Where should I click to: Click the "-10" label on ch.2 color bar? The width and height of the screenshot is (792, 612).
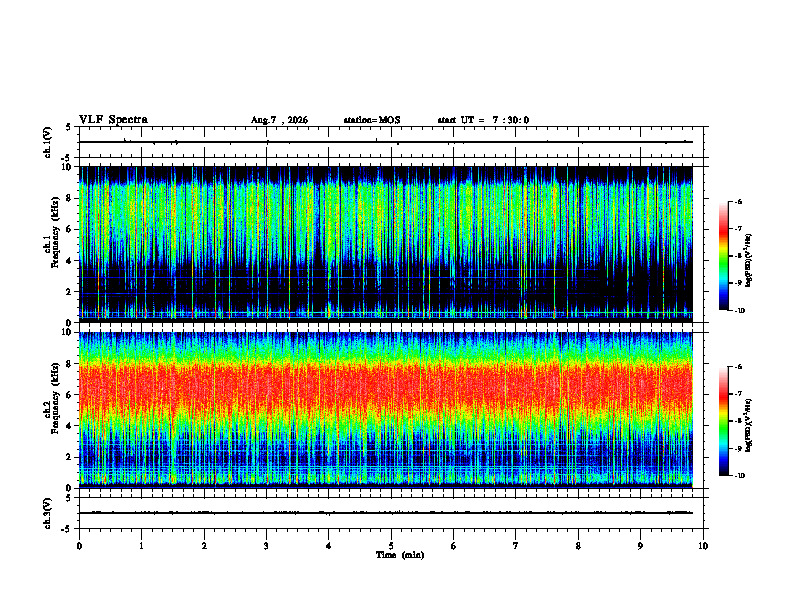click(x=739, y=476)
